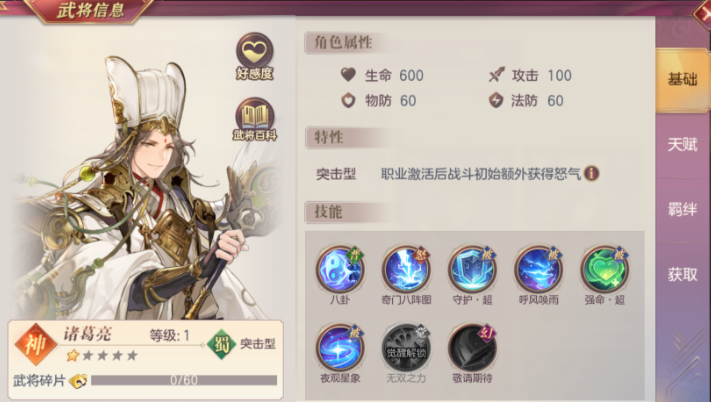The height and width of the screenshot is (402, 711).
Task: Open the 好感度 heart icon
Action: [254, 51]
